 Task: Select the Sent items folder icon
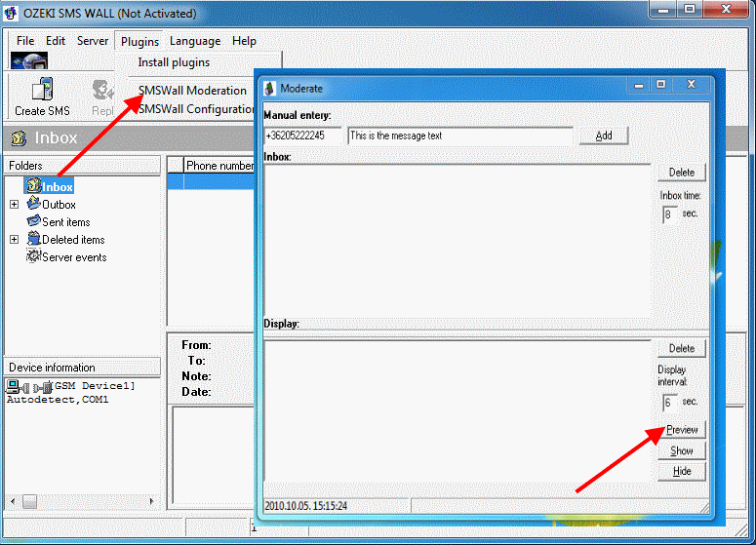tap(34, 220)
